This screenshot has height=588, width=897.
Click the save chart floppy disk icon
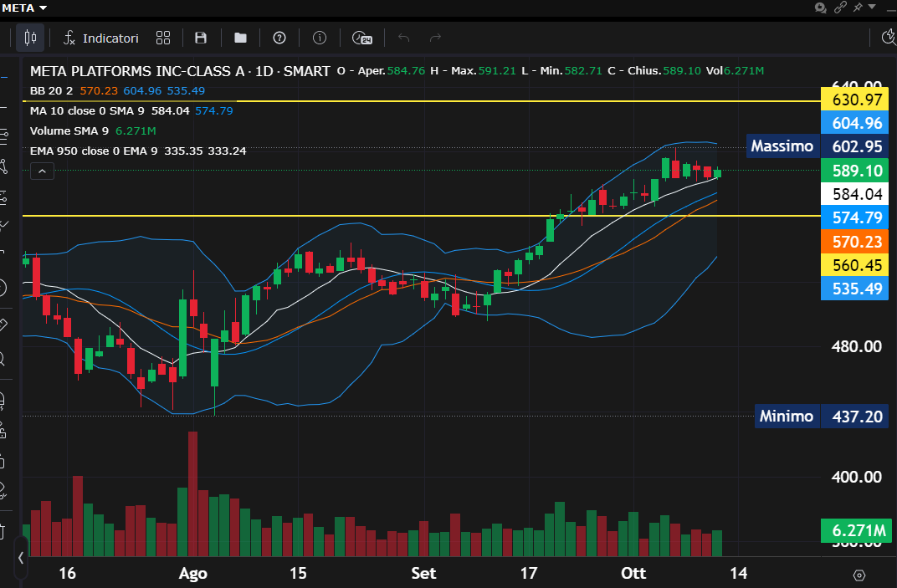pos(201,38)
